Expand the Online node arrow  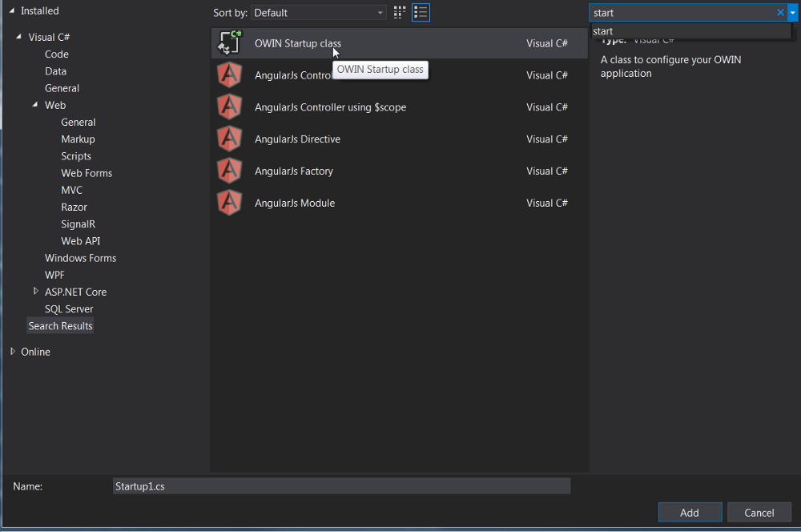13,351
